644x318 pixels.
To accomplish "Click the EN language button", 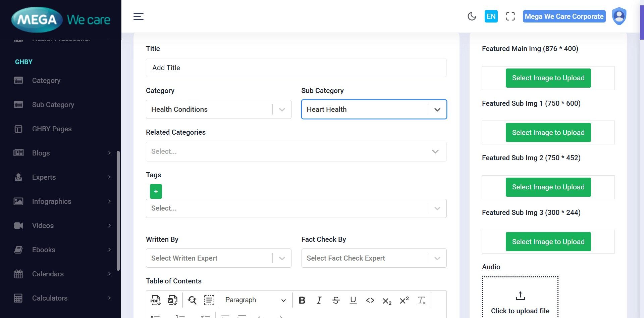I will [491, 16].
